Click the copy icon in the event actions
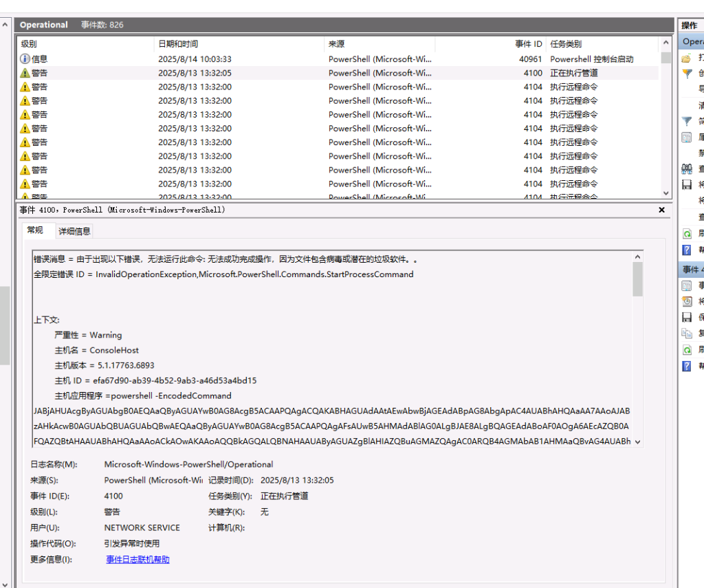 coord(686,334)
